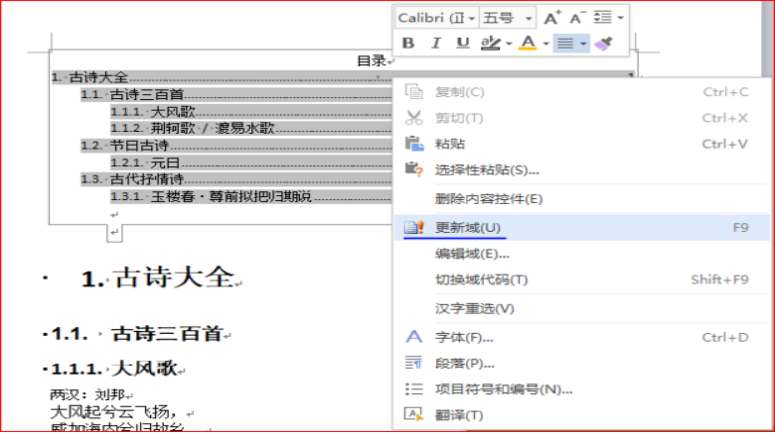Click the bullets list icon
775x433 pixels.
pos(414,389)
